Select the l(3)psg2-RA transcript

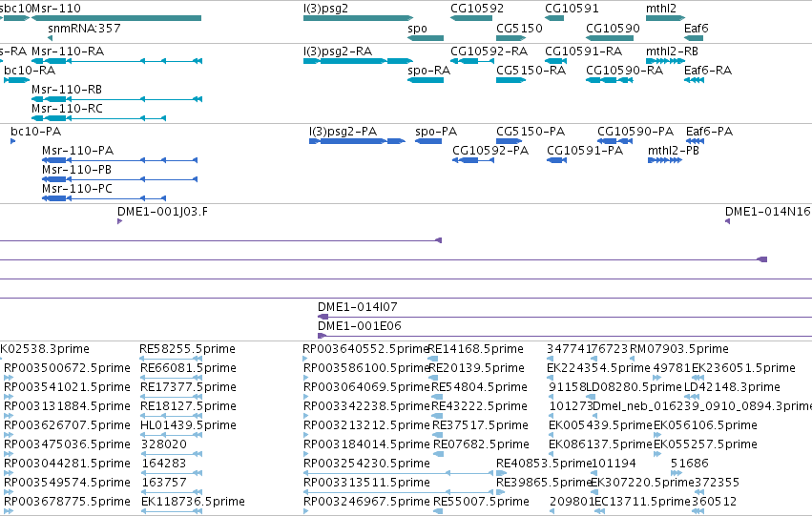359,61
